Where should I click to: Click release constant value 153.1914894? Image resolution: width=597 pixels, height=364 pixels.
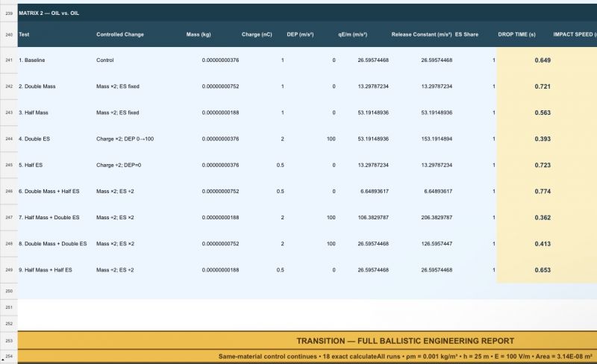point(437,139)
